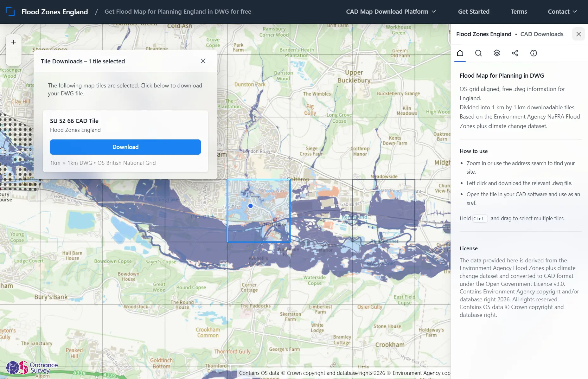Open the Get Started page
The height and width of the screenshot is (379, 588).
coord(474,12)
